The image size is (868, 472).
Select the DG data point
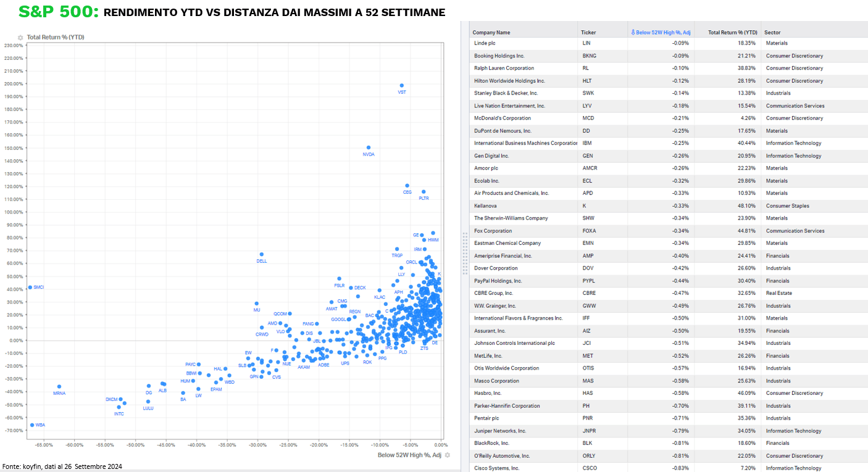149,386
